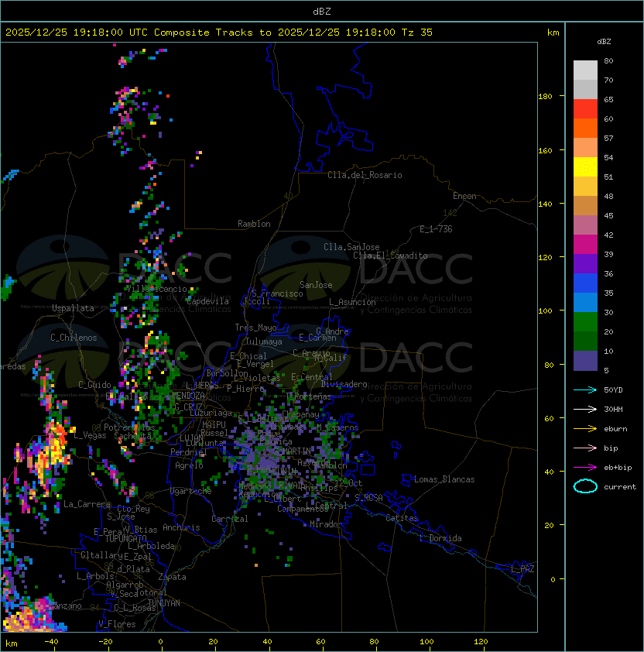The height and width of the screenshot is (652, 644).
Task: Select the slate purple 5-10 dBZ swatch
Action: pyautogui.click(x=585, y=361)
